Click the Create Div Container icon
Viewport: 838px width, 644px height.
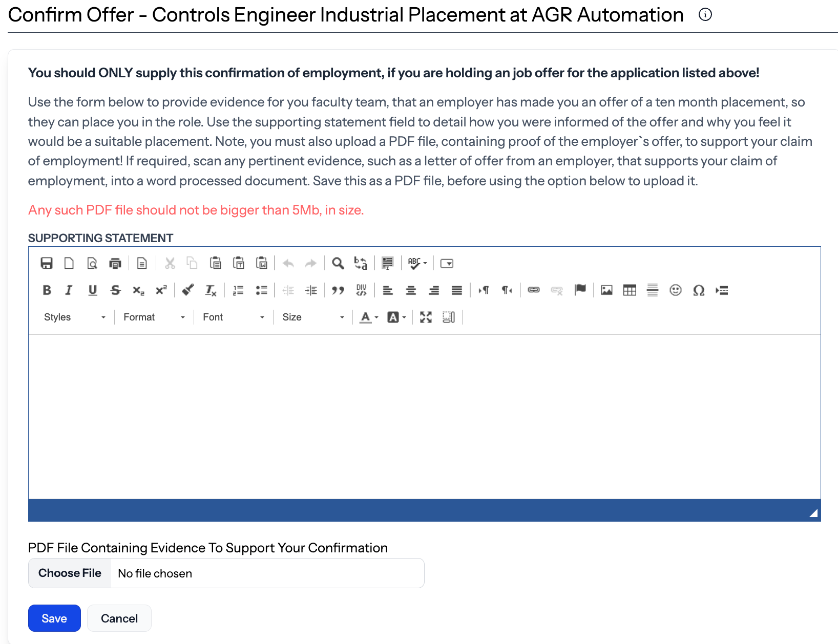361,290
